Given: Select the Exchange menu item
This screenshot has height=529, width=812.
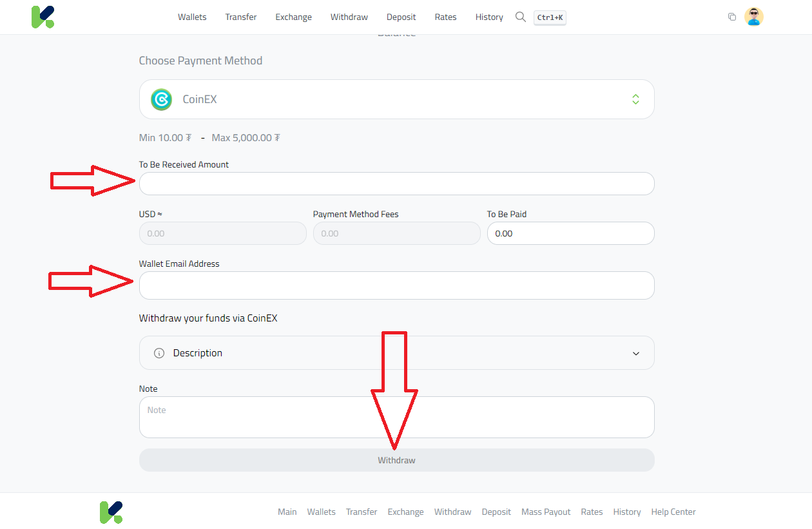Looking at the screenshot, I should coord(293,17).
